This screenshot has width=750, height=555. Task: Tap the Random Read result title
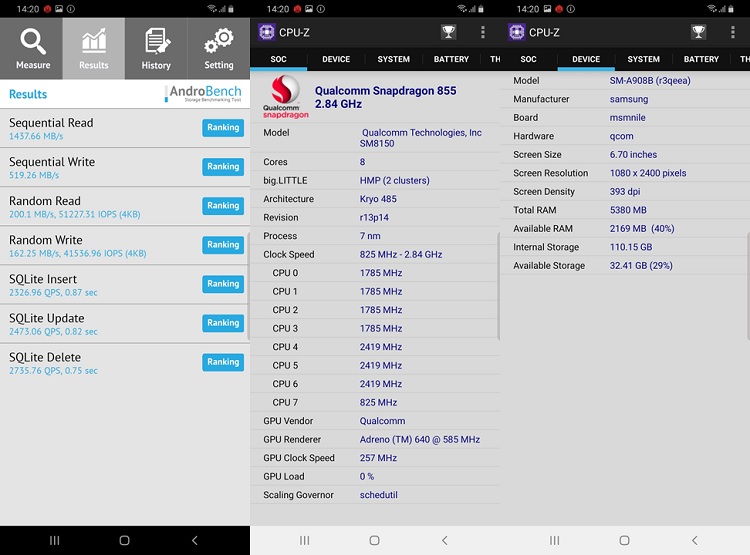[44, 201]
